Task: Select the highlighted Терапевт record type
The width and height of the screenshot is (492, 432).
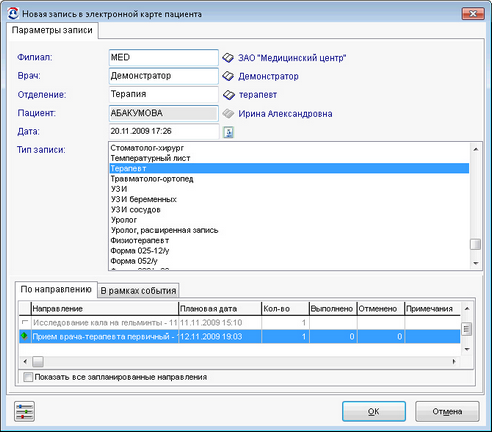Action: [x=289, y=168]
